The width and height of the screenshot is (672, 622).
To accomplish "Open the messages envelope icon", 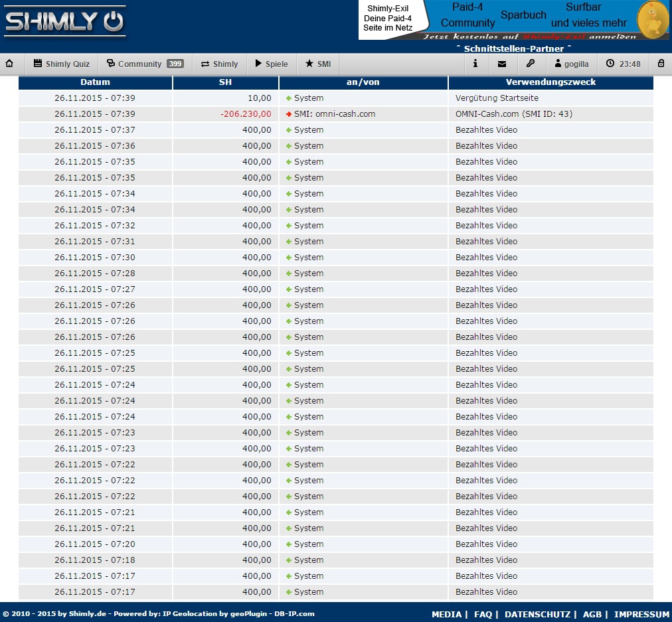I will click(502, 64).
